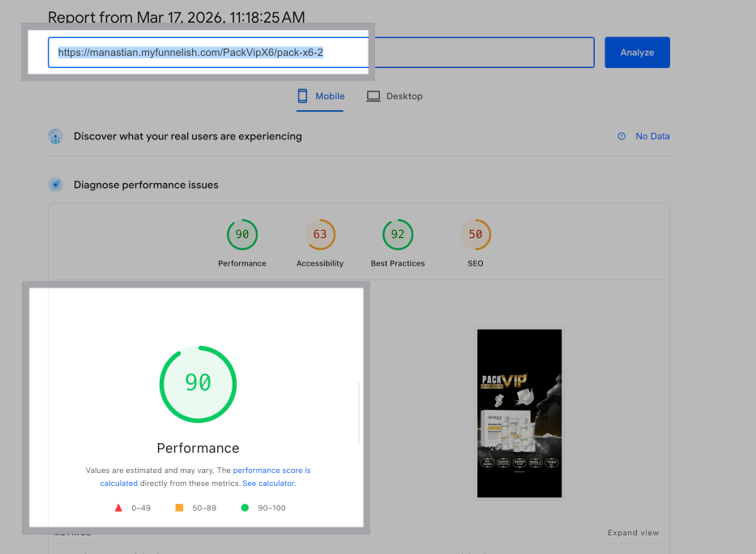This screenshot has width=756, height=554.
Task: Click the large Performance 90 gauge
Action: (x=198, y=384)
